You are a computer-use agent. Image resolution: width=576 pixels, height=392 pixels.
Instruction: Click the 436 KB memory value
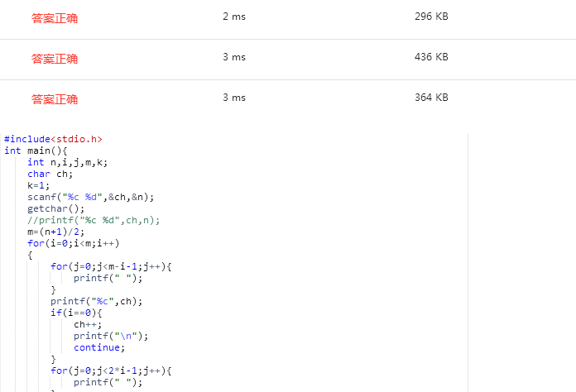(431, 57)
